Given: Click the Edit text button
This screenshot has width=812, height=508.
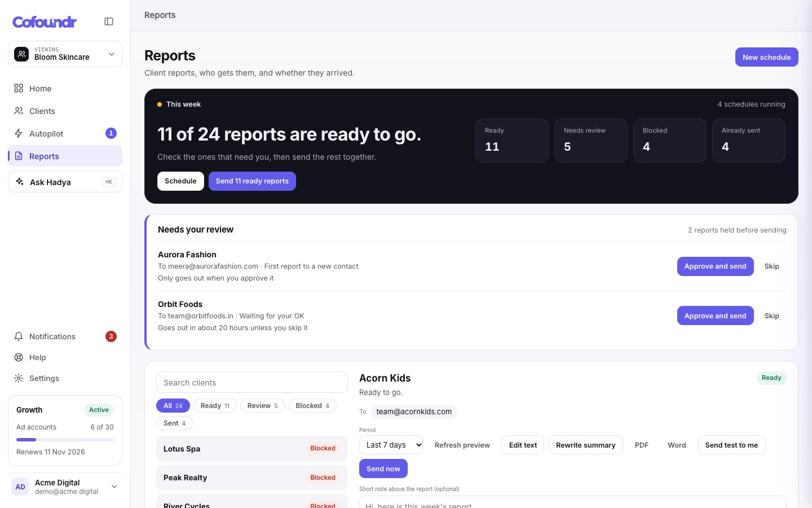Looking at the screenshot, I should (523, 445).
